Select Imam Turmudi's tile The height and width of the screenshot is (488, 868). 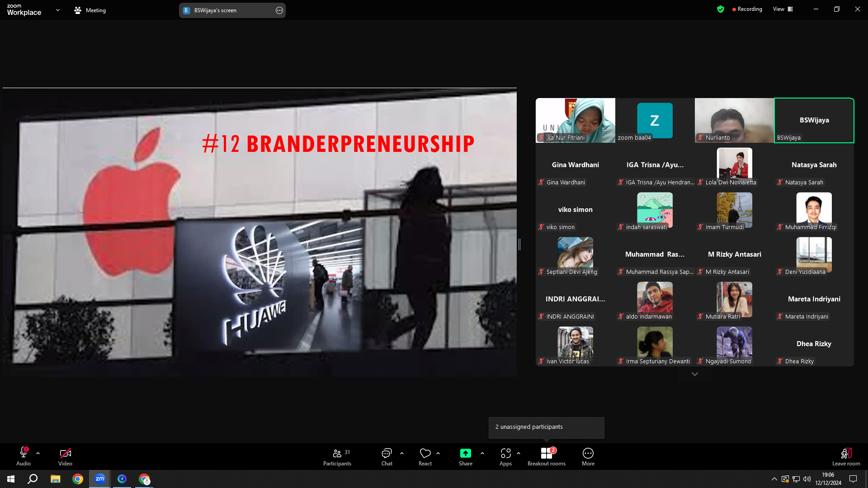point(735,210)
